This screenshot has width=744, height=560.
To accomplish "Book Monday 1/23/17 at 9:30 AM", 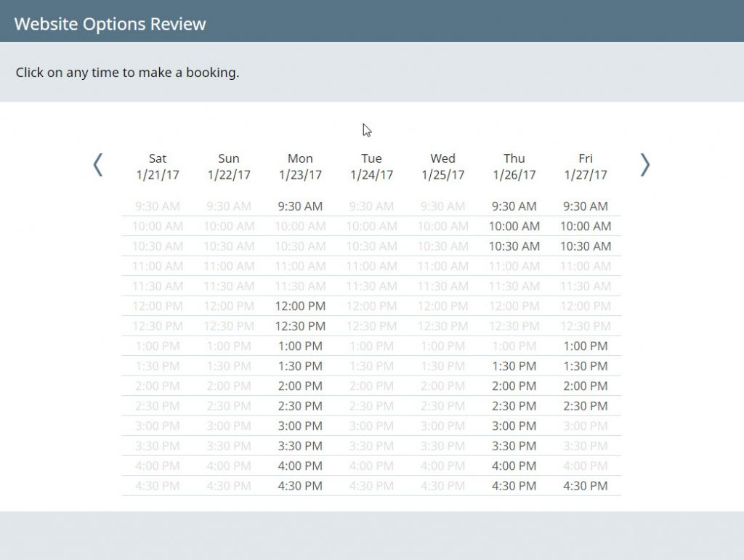I will pos(300,206).
